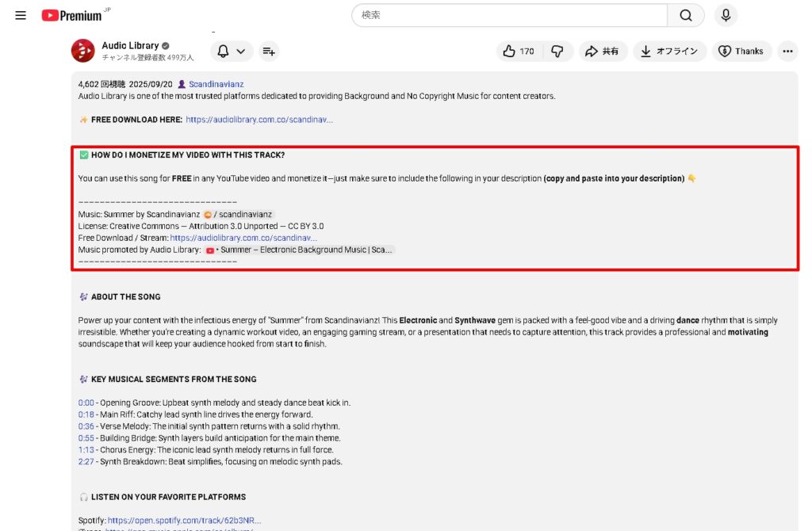Screen dimensions: 812x531
Task: Like the video with thumbs up
Action: [x=519, y=52]
